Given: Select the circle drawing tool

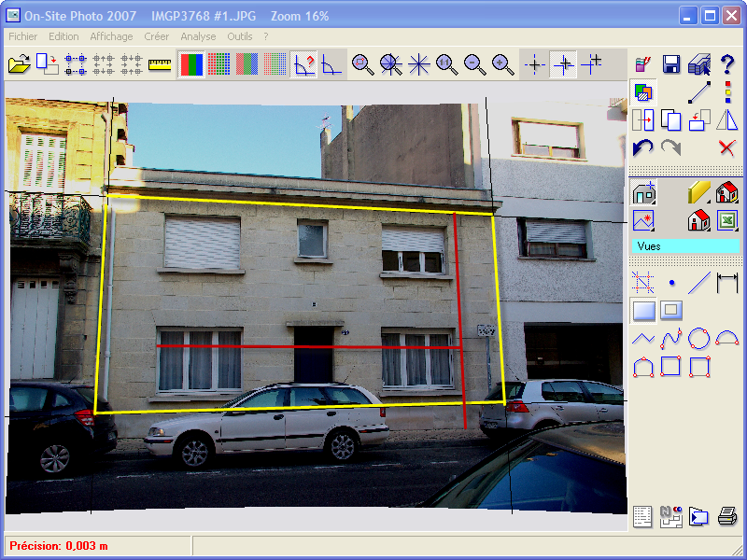Looking at the screenshot, I should tap(699, 339).
